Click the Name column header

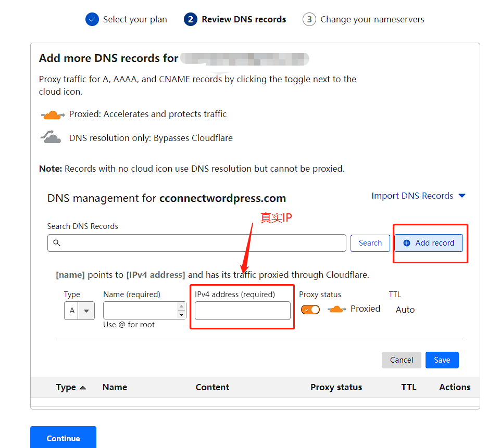pos(115,388)
